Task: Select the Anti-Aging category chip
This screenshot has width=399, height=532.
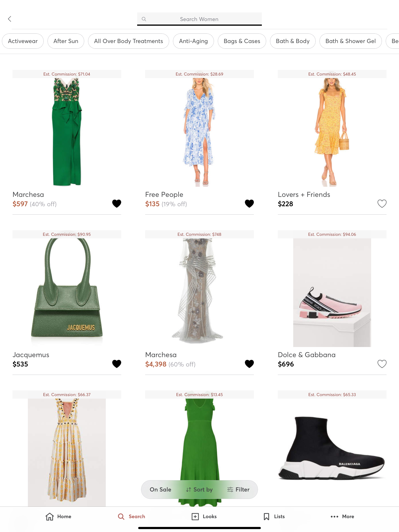Action: point(193,41)
